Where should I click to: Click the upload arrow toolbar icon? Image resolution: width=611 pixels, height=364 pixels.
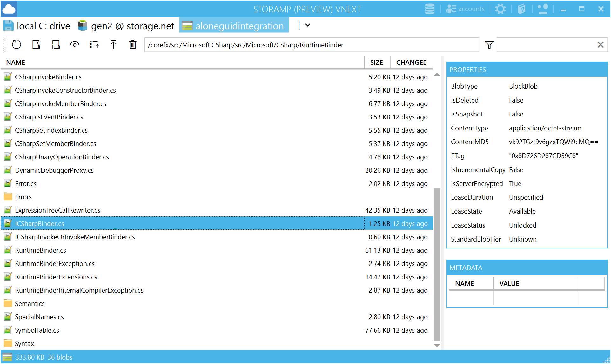click(113, 45)
